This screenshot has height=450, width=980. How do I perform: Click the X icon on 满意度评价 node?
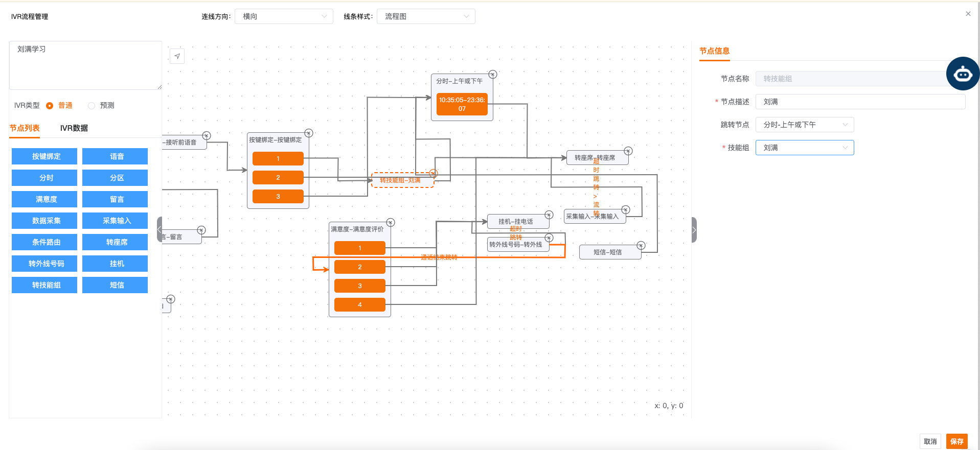click(390, 223)
